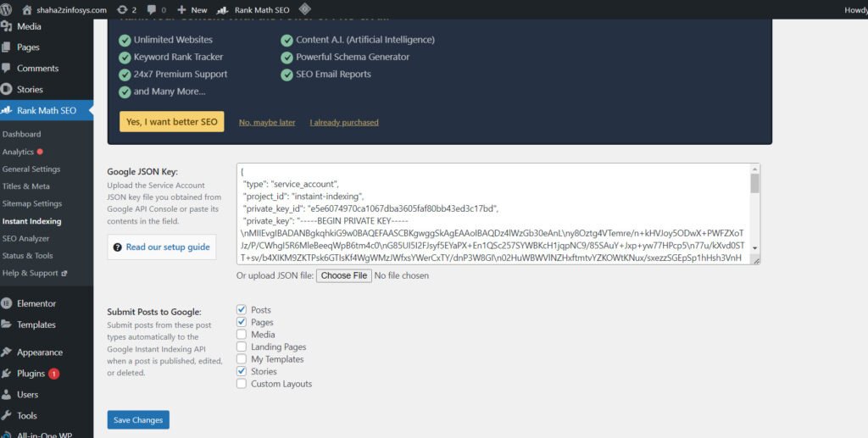Open Dashboard submenu item
Image resolution: width=868 pixels, height=438 pixels.
(x=21, y=134)
